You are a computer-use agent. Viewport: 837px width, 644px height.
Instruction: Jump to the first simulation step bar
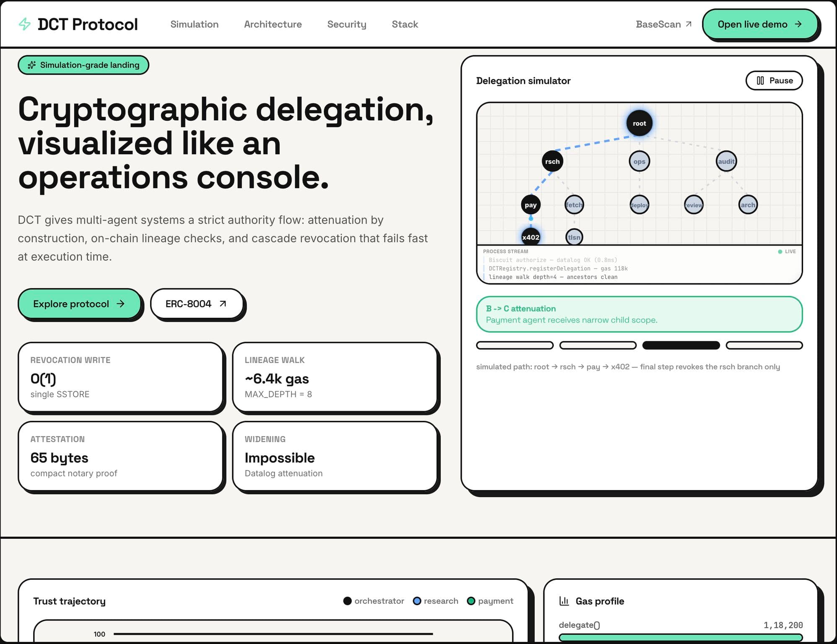515,345
